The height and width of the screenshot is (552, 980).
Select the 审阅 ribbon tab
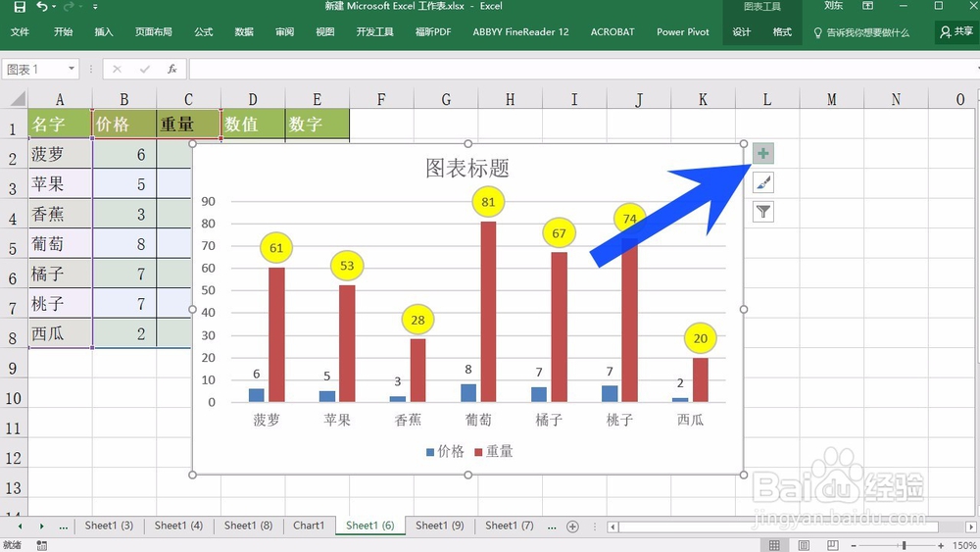pos(285,32)
